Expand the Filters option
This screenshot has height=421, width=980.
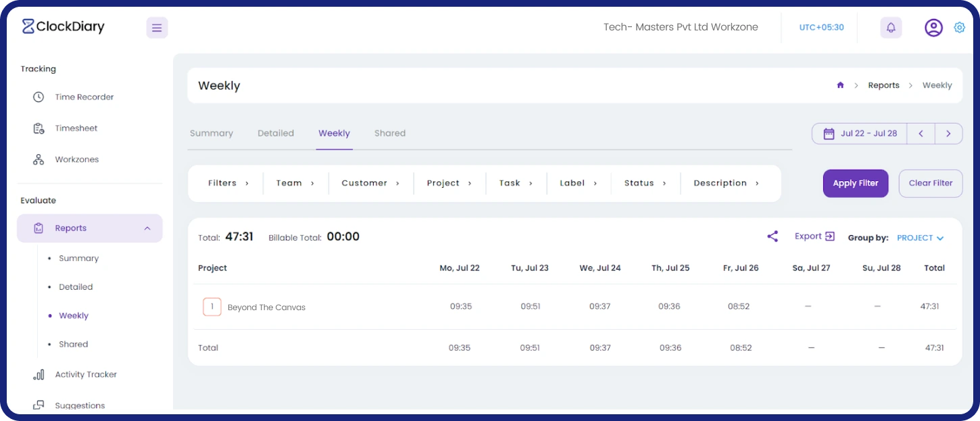pyautogui.click(x=228, y=183)
